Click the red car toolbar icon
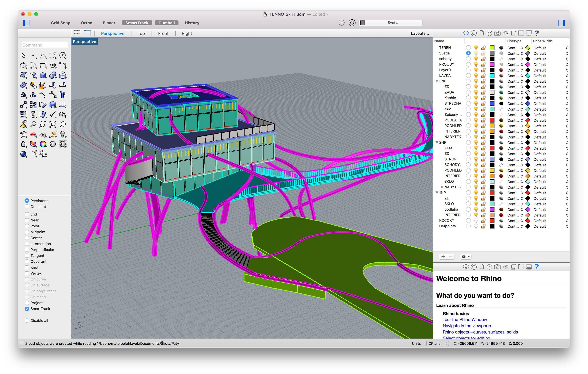The width and height of the screenshot is (588, 374). pos(33,134)
